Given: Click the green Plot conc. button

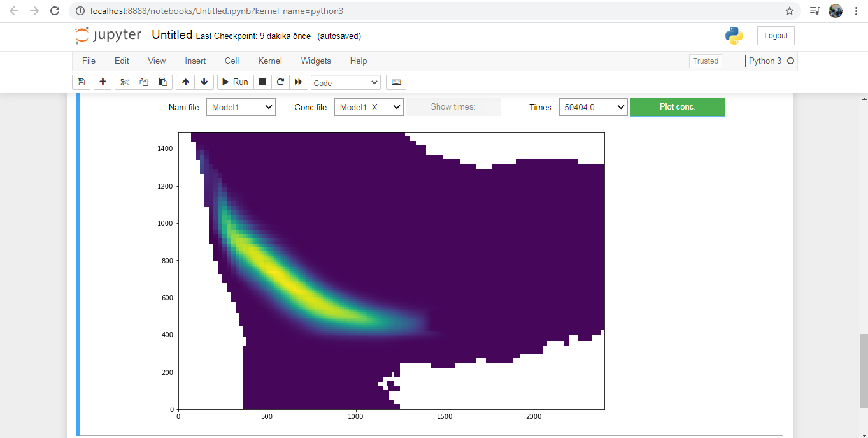Looking at the screenshot, I should (678, 107).
